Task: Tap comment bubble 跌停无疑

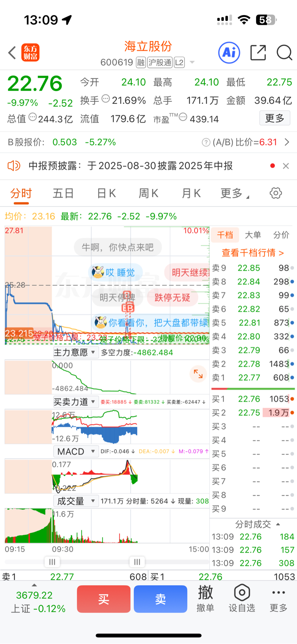Action: pyautogui.click(x=172, y=297)
